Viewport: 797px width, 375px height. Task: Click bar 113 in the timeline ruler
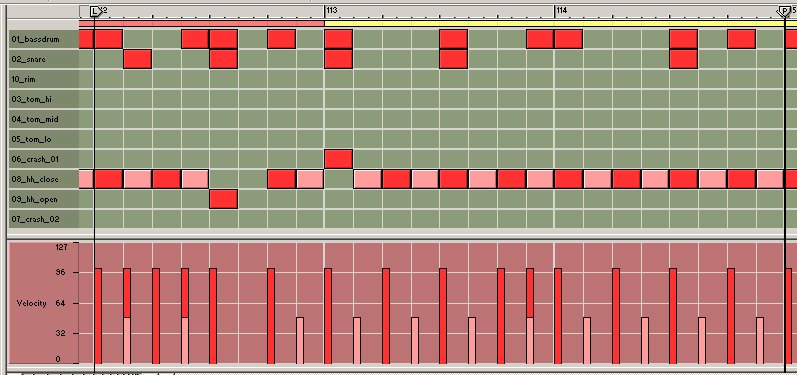tap(332, 10)
